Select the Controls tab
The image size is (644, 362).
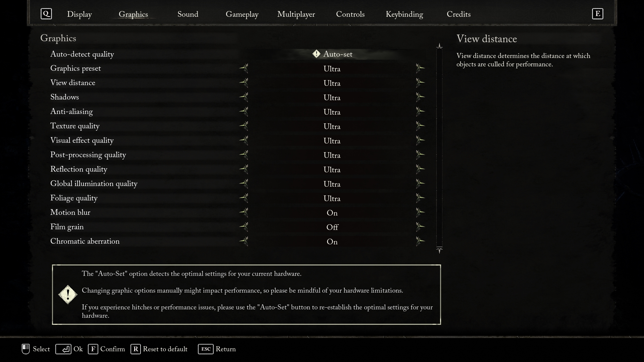(x=350, y=15)
